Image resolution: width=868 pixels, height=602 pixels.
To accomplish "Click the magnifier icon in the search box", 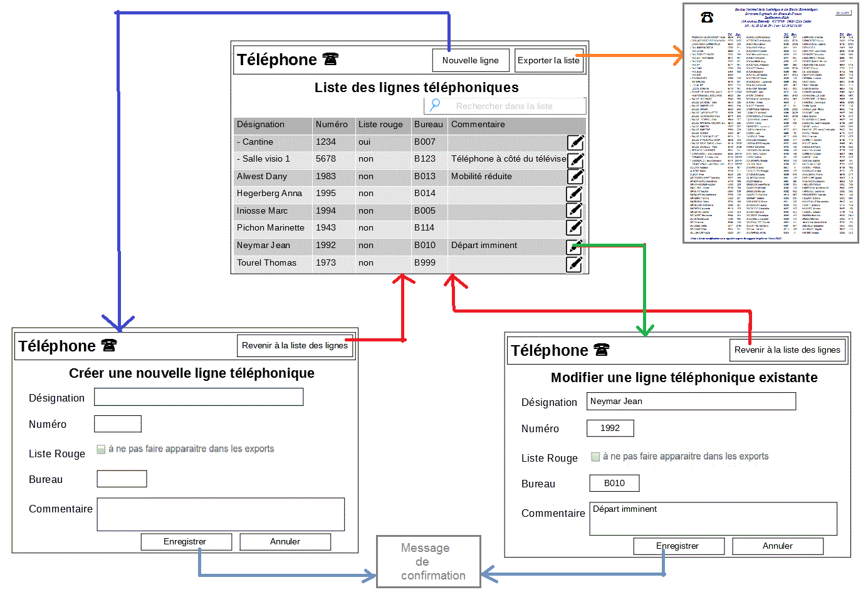I will click(x=435, y=105).
